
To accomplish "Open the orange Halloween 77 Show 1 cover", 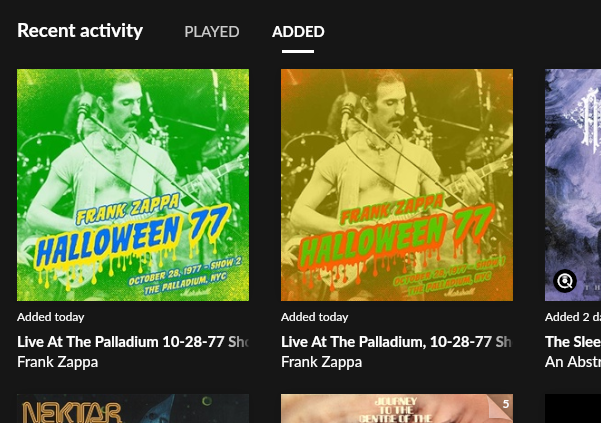I will click(x=397, y=185).
